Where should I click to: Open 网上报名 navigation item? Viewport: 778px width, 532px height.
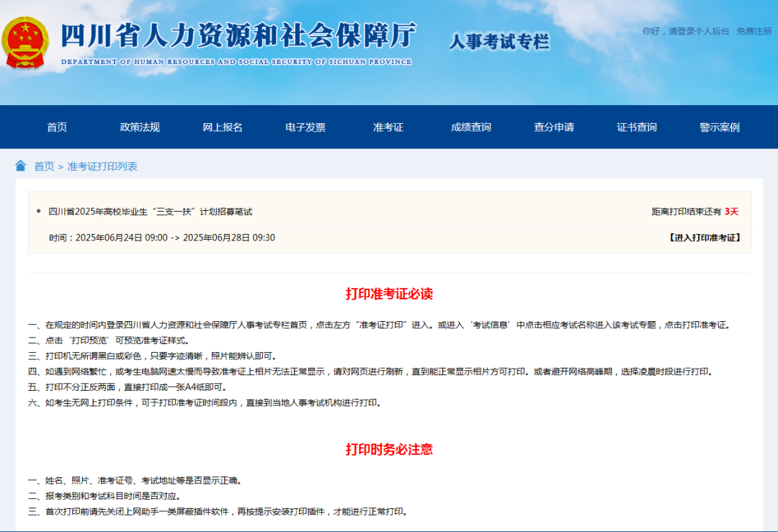[x=223, y=127]
